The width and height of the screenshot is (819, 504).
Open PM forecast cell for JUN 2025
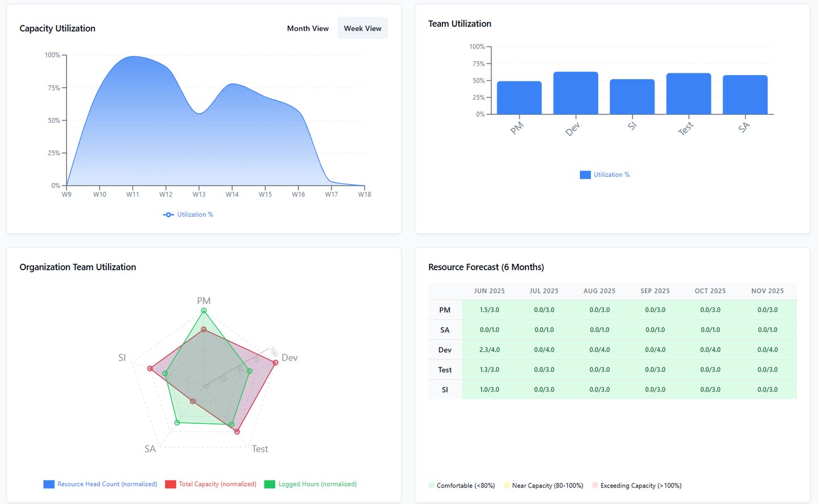coord(489,310)
